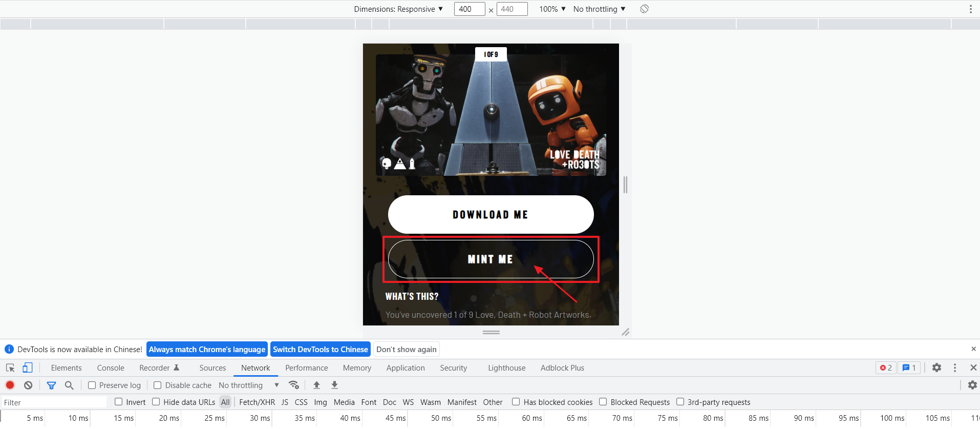Open the Recorder tab
Image resolution: width=980 pixels, height=429 pixels.
pyautogui.click(x=159, y=367)
